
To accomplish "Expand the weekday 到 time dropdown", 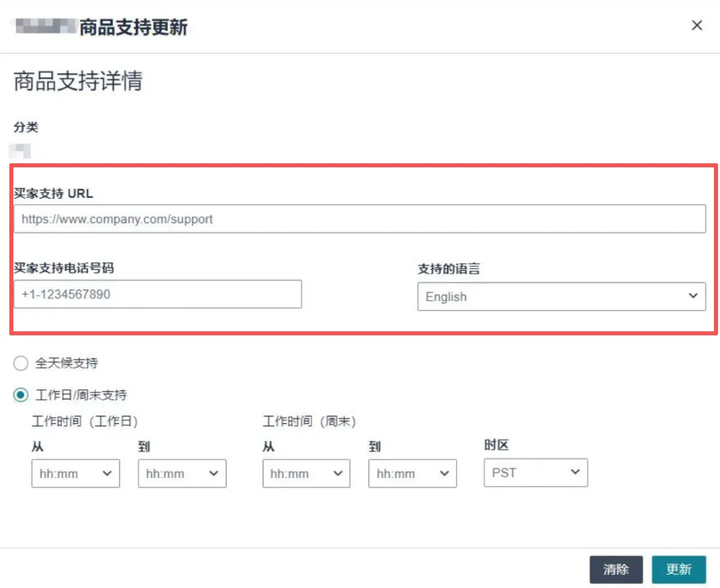I will coord(182,473).
